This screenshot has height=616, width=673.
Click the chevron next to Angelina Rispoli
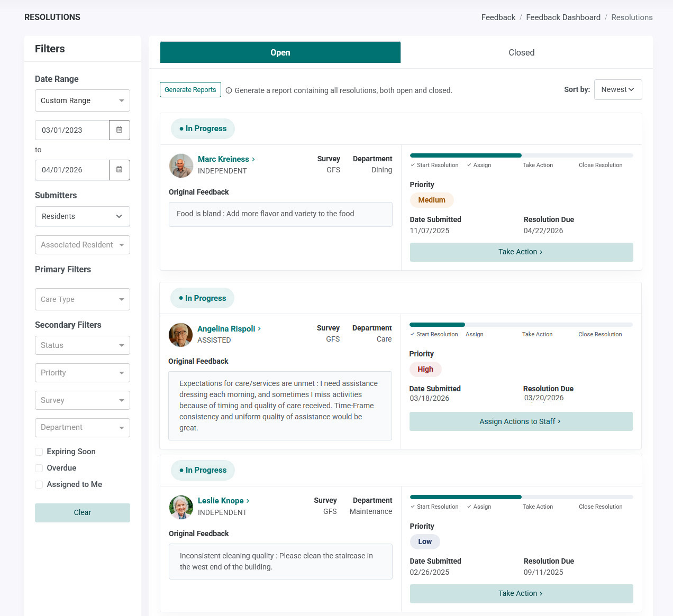[x=259, y=329]
